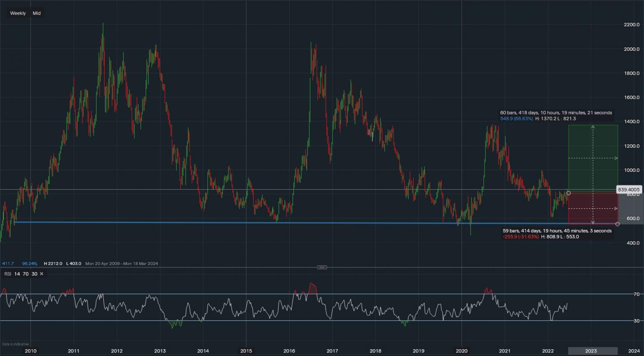Viewport: 644px width, 356px height.
Task: Select the red downside measurement box
Action: click(580, 201)
